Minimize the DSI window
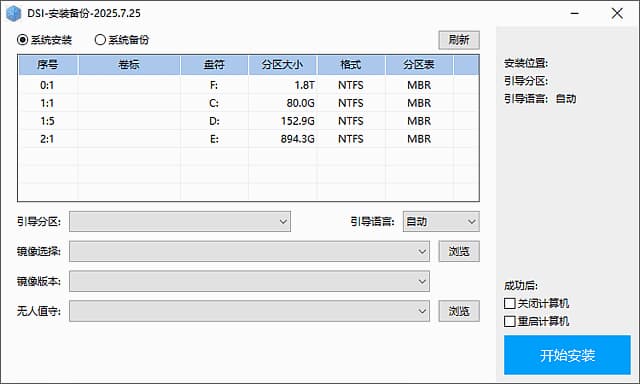The image size is (640, 384). 575,13
